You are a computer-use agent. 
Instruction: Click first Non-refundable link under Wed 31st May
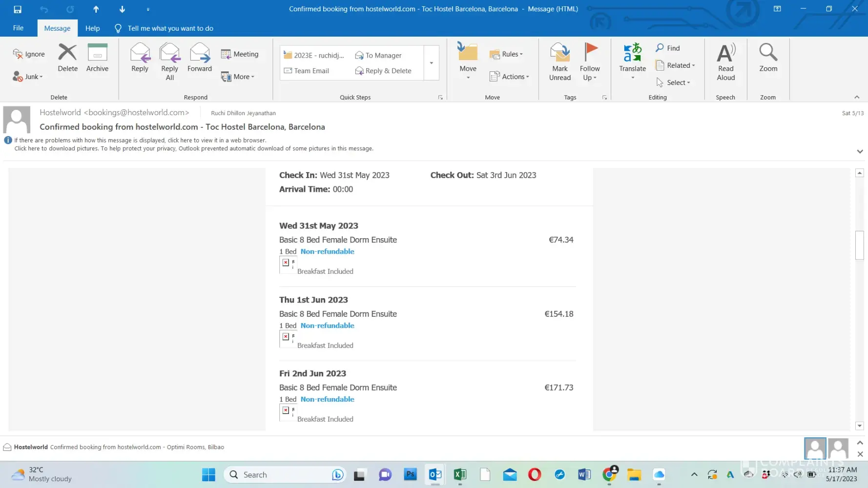[327, 252]
